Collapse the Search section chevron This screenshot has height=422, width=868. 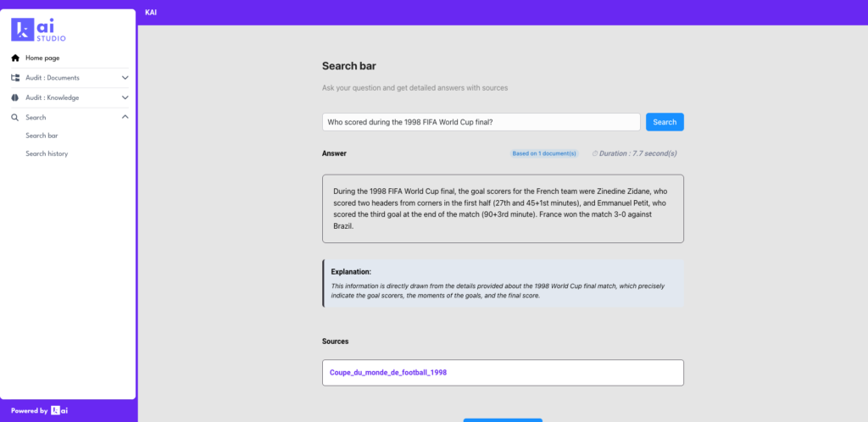125,117
